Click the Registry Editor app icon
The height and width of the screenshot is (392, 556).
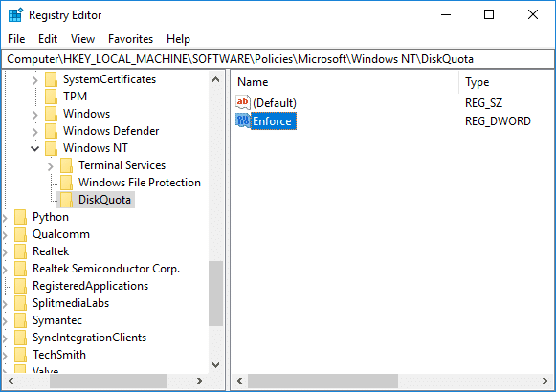(15, 15)
